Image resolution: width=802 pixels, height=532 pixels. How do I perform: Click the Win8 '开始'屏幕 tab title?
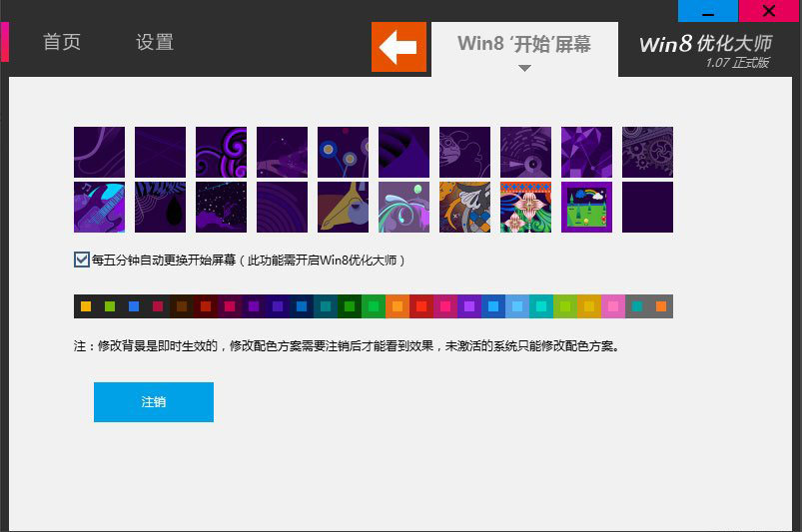(524, 44)
